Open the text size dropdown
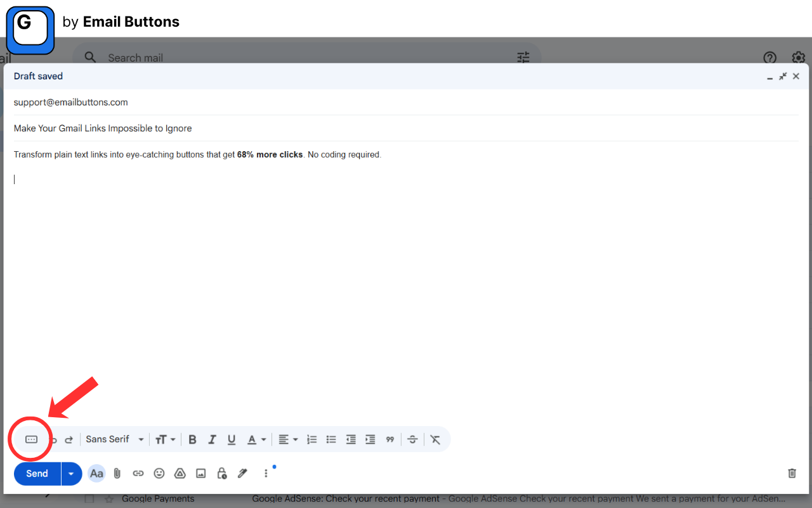Viewport: 812px width, 508px height. point(165,439)
